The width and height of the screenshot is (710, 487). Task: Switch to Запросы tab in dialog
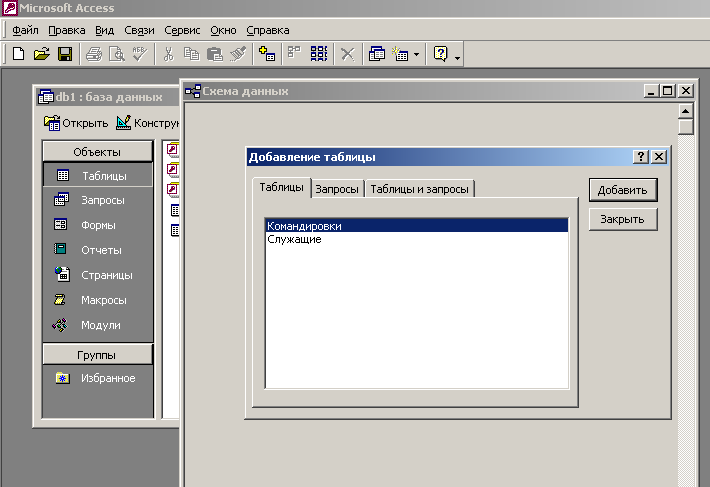pyautogui.click(x=337, y=189)
